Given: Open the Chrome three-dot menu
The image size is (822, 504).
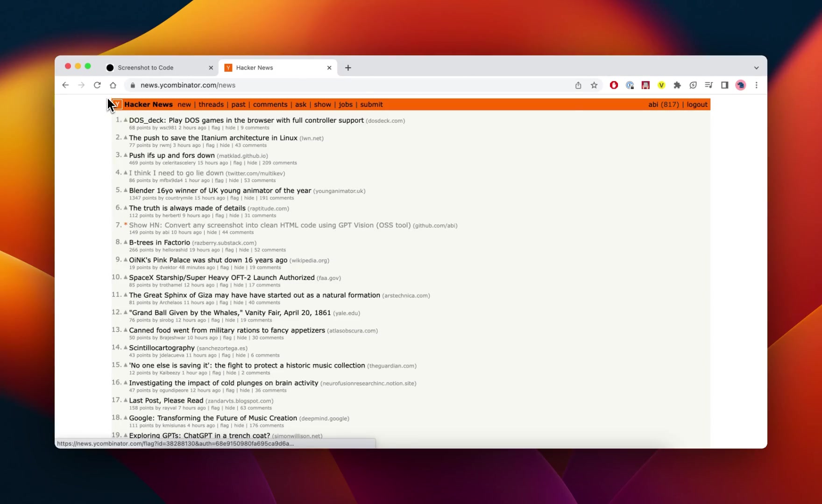Looking at the screenshot, I should pyautogui.click(x=756, y=85).
